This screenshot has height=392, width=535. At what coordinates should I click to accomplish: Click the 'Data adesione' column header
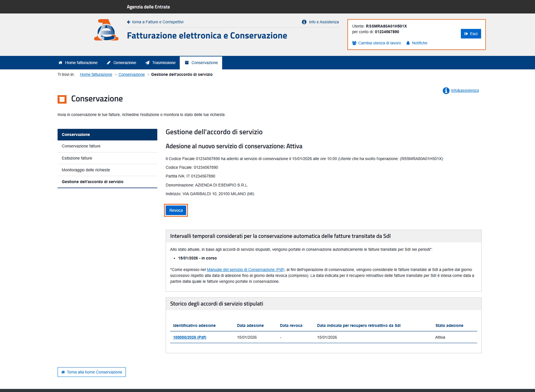coord(250,326)
